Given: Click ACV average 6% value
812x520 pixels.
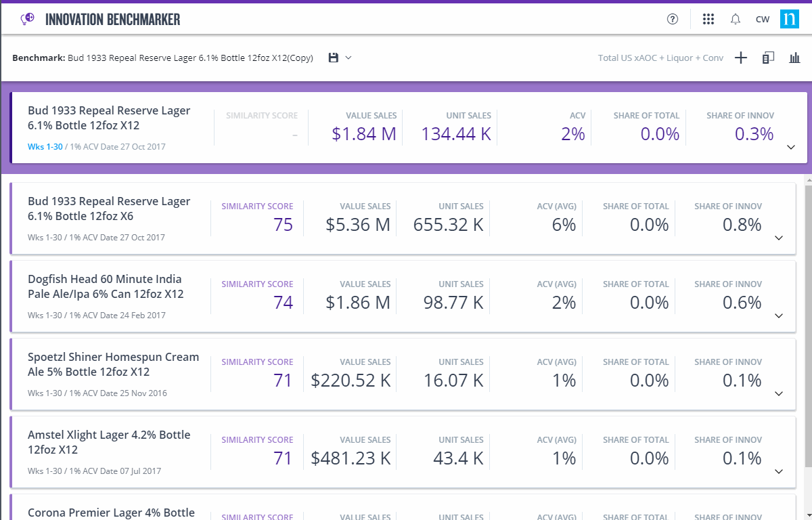Looking at the screenshot, I should tap(564, 225).
